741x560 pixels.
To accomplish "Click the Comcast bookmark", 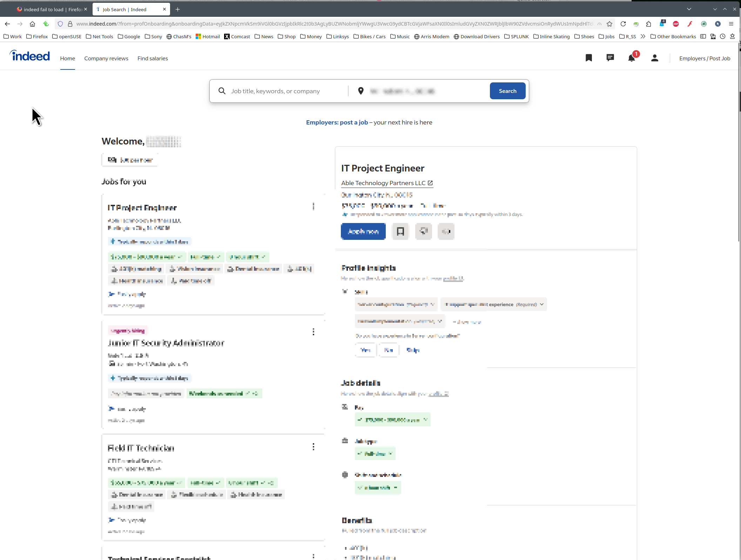I will [237, 36].
